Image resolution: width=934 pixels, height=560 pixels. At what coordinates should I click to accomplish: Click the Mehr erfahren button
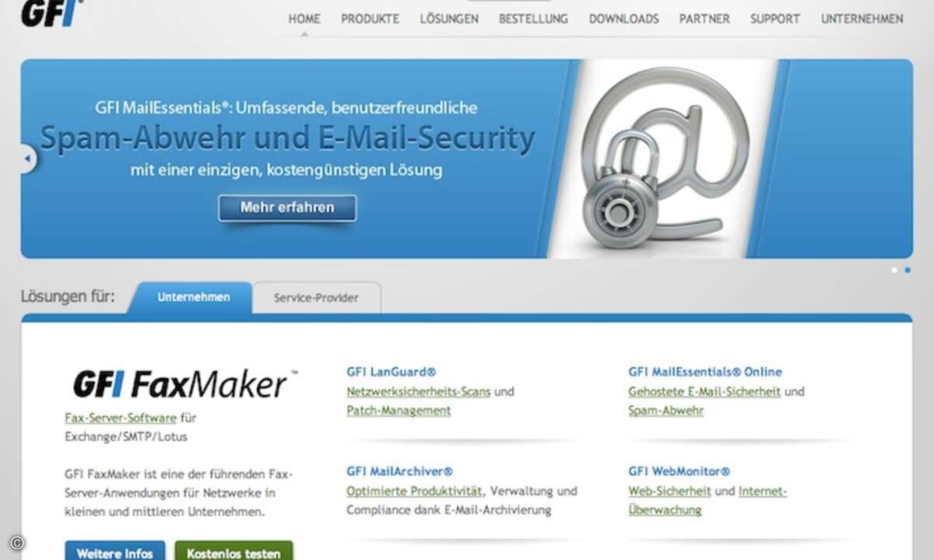[287, 208]
